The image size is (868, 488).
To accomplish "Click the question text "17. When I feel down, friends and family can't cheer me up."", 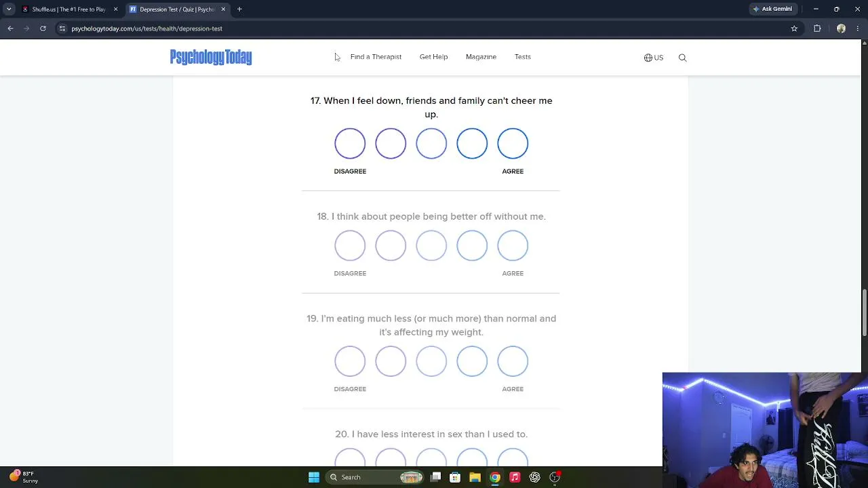I will pyautogui.click(x=431, y=107).
